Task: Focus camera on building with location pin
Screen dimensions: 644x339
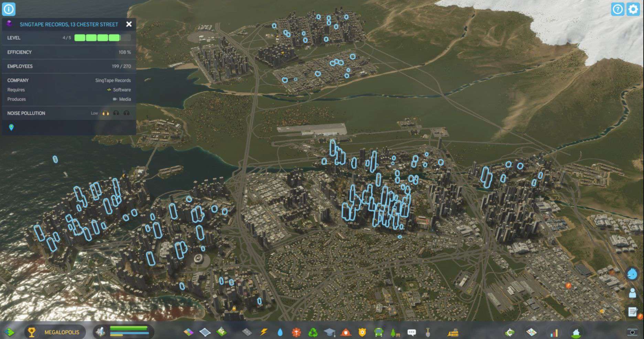Action: [x=11, y=128]
